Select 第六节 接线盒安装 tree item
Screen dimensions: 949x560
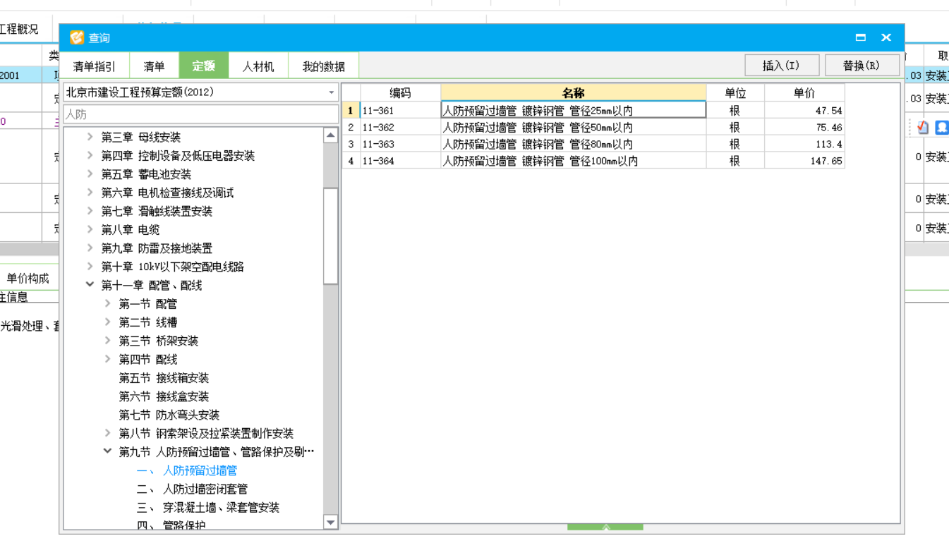coord(164,396)
